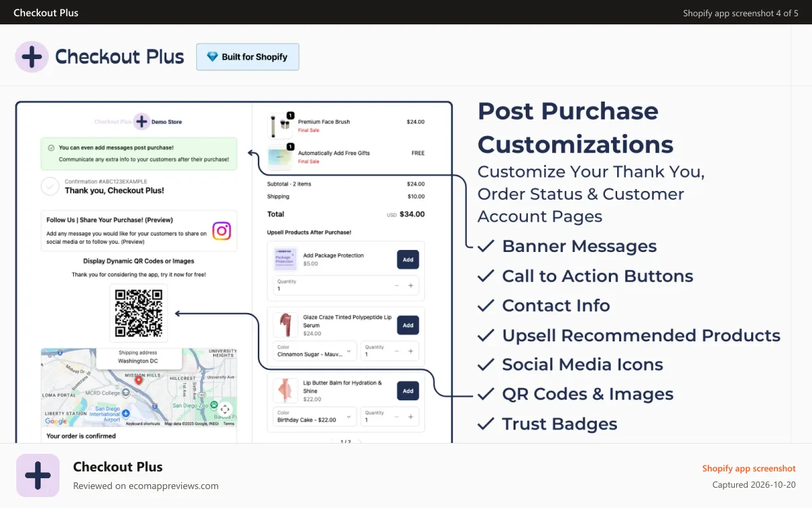Click the Instagram icon in Follow Us card
The height and width of the screenshot is (508, 812).
221,231
